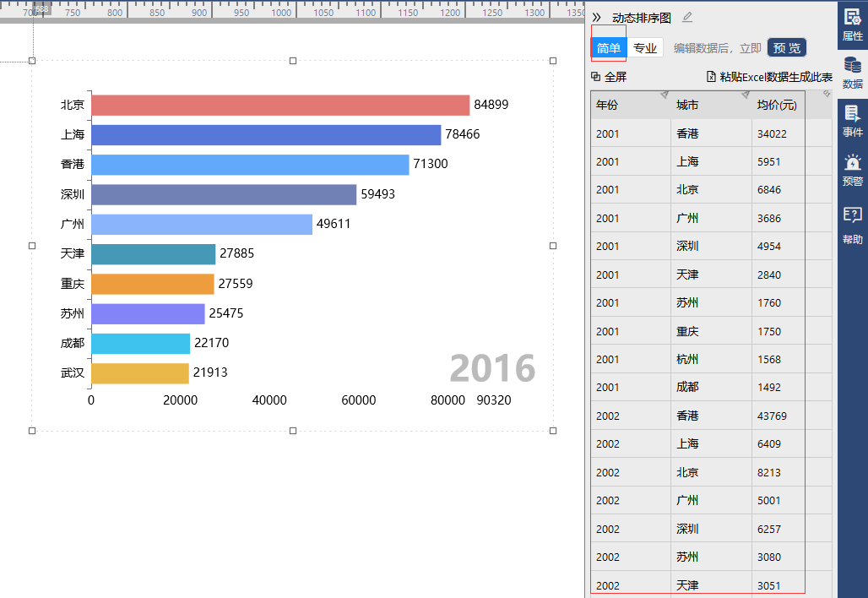Click the left-middle chart selection handle

(32, 246)
